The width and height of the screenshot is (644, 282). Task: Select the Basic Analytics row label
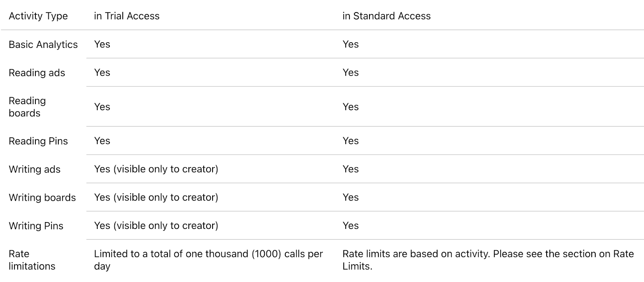click(x=43, y=45)
